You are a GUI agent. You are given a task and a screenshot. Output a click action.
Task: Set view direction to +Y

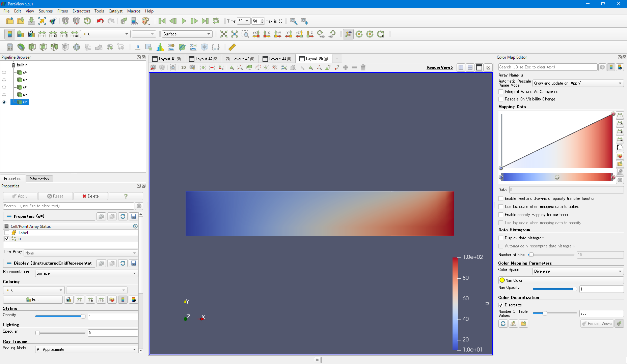click(x=278, y=34)
